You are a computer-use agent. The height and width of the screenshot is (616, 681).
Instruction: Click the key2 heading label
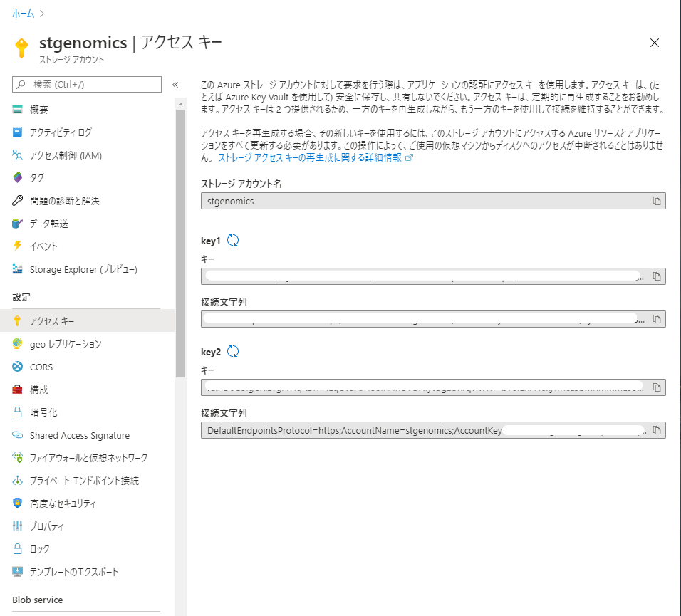click(x=211, y=352)
